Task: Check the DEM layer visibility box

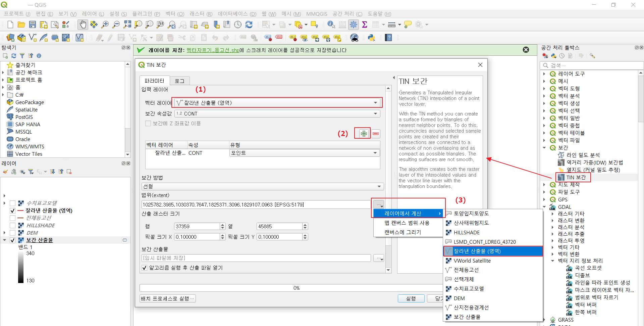Action: 12,233
